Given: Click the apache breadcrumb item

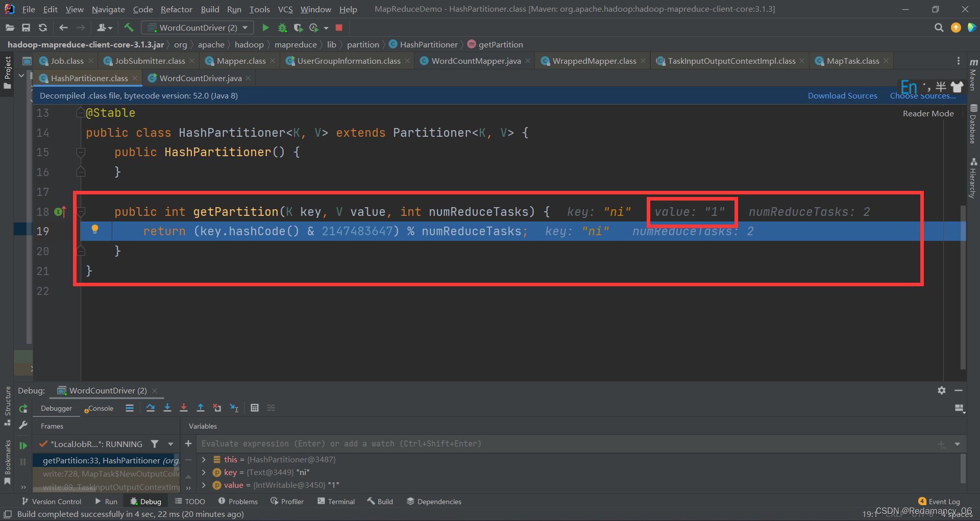Looking at the screenshot, I should click(x=211, y=44).
